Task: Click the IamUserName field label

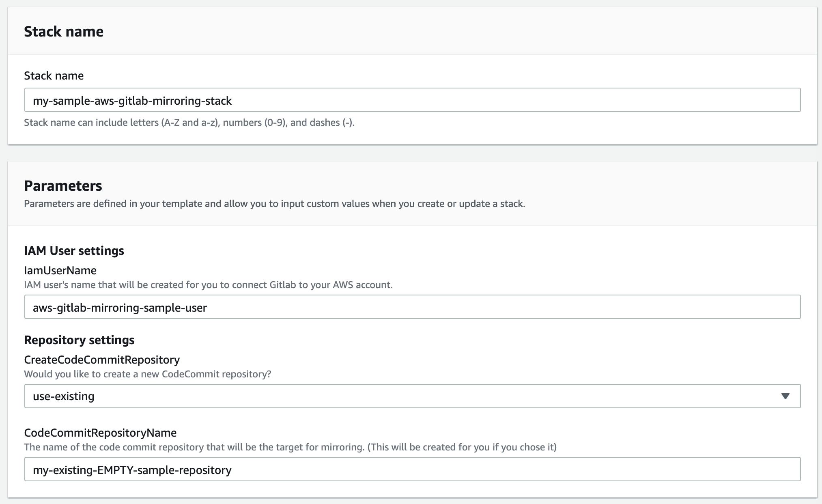Action: tap(60, 270)
